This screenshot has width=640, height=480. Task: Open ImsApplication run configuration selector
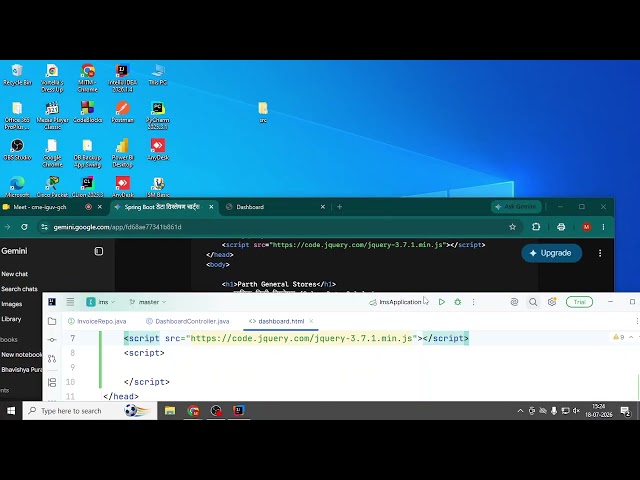395,302
